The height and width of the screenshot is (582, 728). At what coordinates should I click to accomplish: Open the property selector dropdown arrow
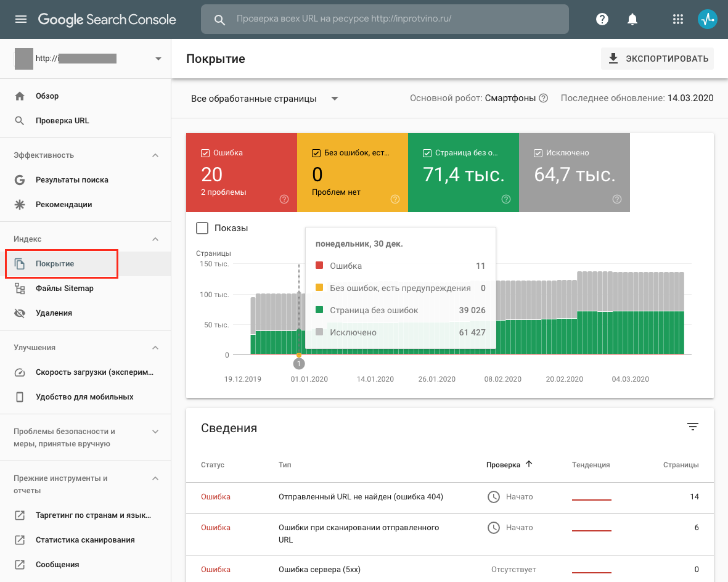[x=158, y=59]
